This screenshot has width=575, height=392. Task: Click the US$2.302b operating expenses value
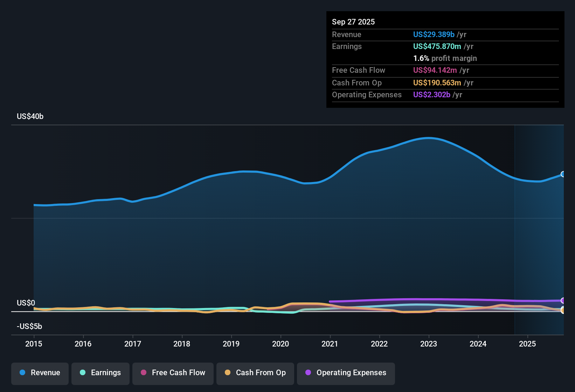432,94
